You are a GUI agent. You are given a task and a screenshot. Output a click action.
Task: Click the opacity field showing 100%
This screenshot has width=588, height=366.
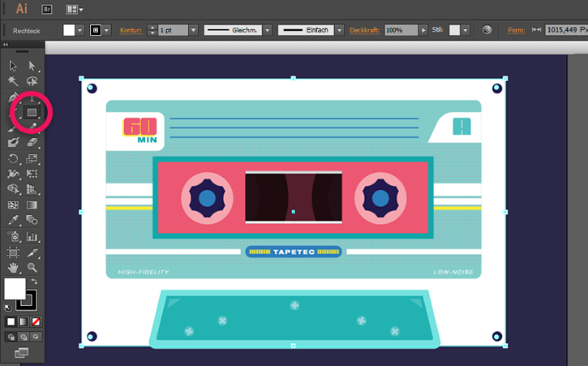point(401,30)
